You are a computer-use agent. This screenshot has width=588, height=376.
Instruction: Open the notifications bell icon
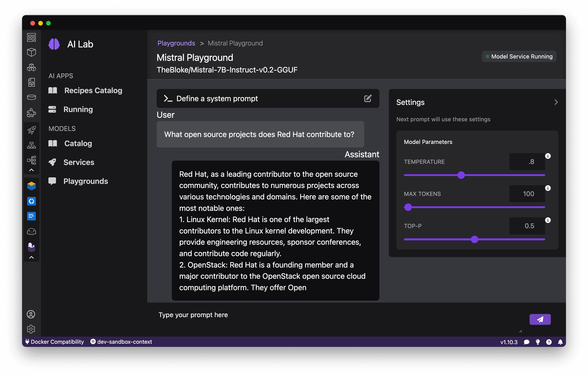tap(560, 342)
